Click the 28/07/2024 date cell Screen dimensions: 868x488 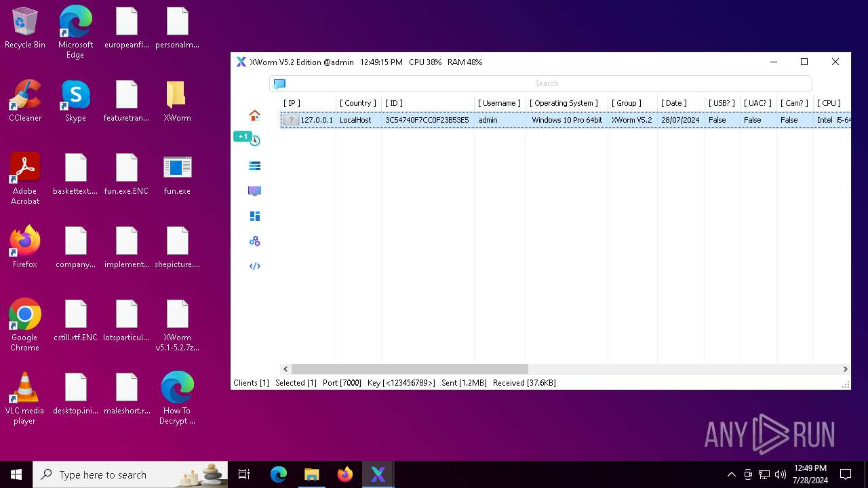680,120
